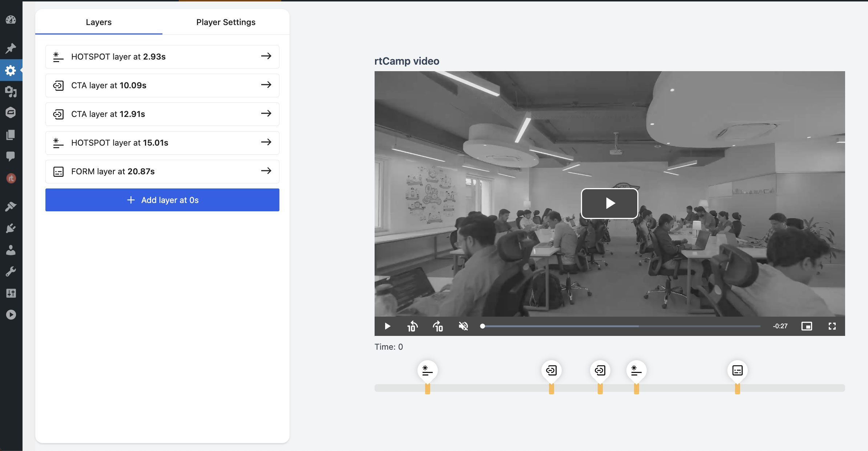
Task: Click the rewind 10 seconds icon
Action: click(x=412, y=326)
